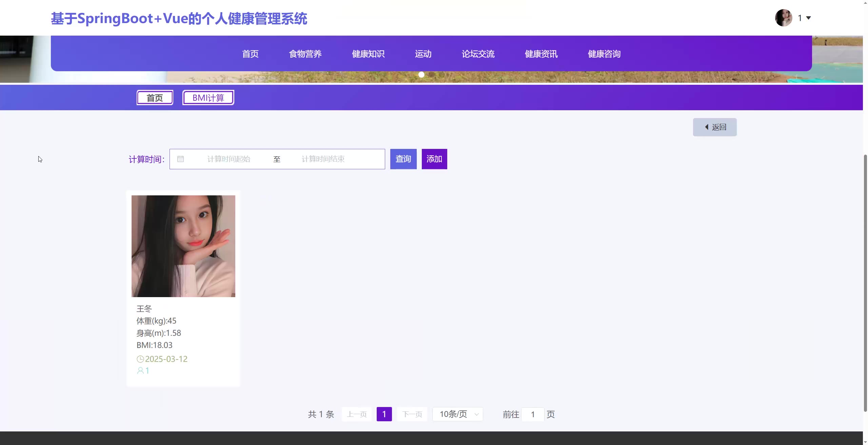This screenshot has width=868, height=445.
Task: Click the clock icon beside 2025-03-12
Action: pyautogui.click(x=140, y=359)
